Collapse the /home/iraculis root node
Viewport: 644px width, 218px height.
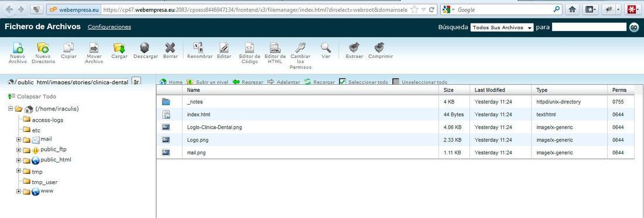coord(11,109)
